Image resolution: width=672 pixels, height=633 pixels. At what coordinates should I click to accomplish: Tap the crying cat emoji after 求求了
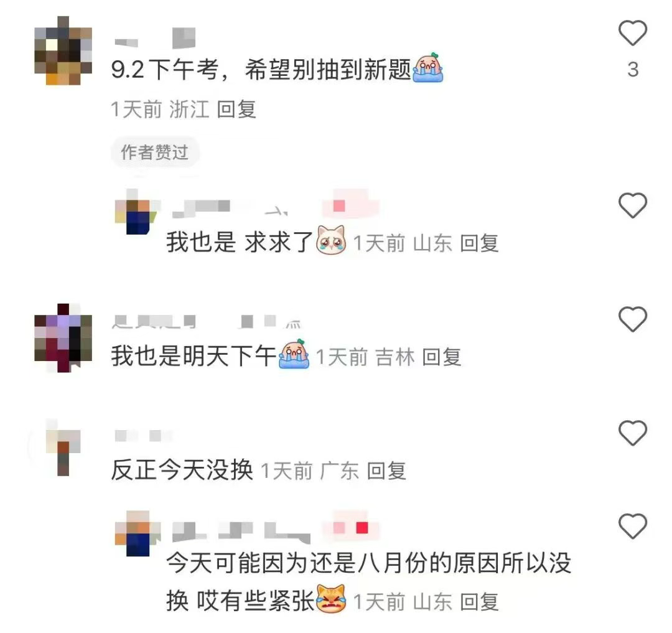point(331,240)
